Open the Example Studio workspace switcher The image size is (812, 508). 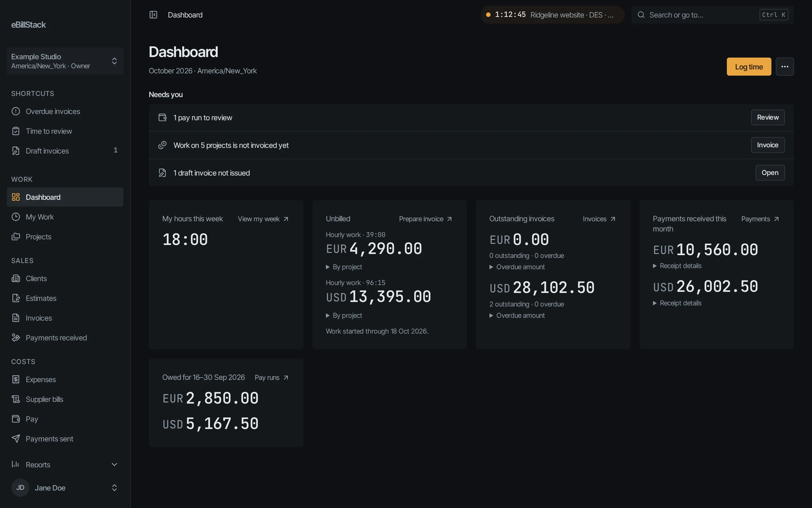65,61
